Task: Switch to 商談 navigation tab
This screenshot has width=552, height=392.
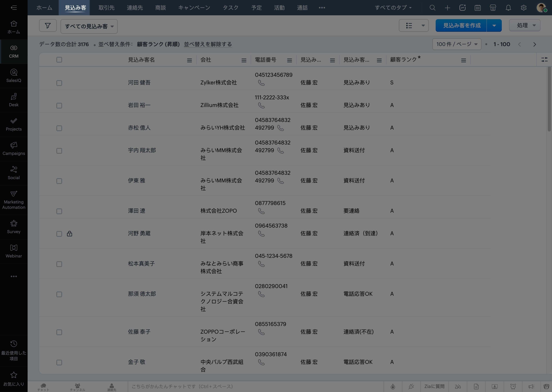Action: [x=160, y=8]
